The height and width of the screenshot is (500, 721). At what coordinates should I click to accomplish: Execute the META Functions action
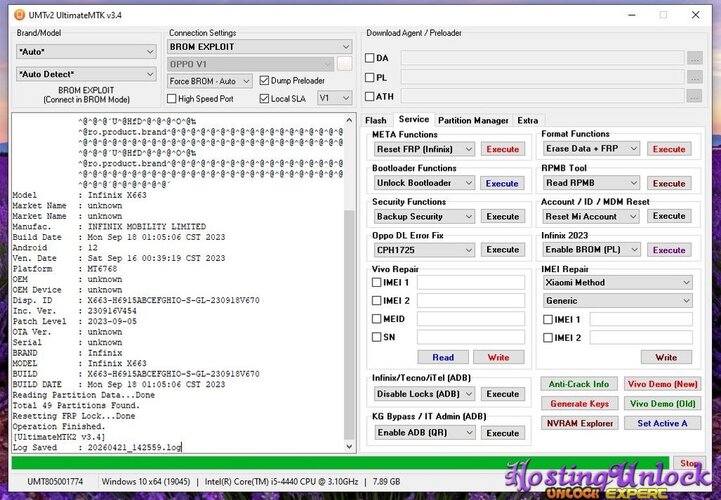coord(503,149)
